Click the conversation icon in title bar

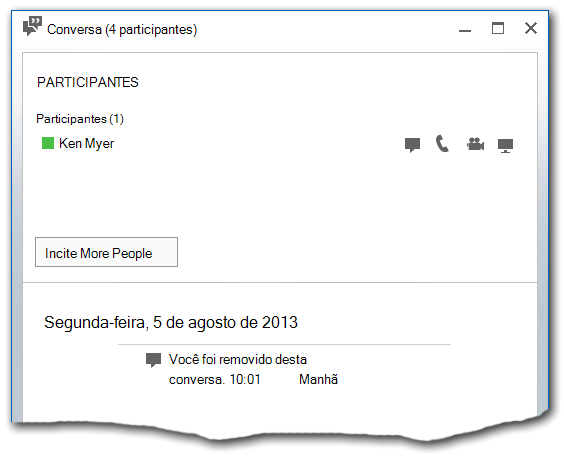[32, 26]
